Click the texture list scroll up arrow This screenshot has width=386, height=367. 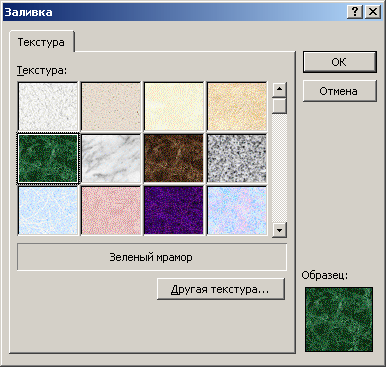[279, 89]
